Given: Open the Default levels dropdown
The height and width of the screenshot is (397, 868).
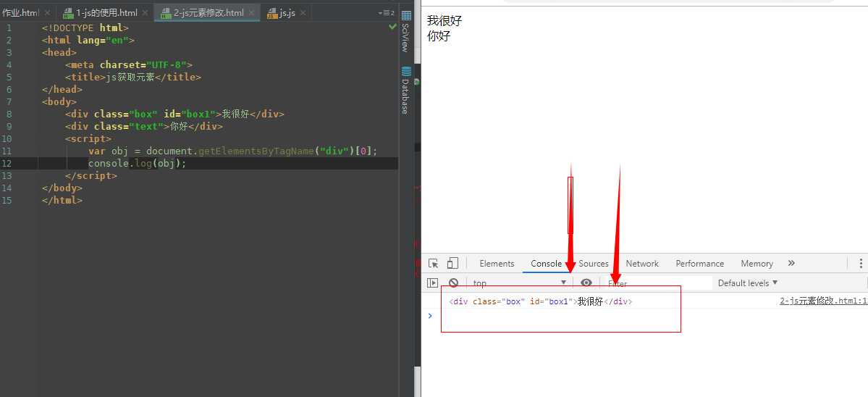Looking at the screenshot, I should 748,283.
